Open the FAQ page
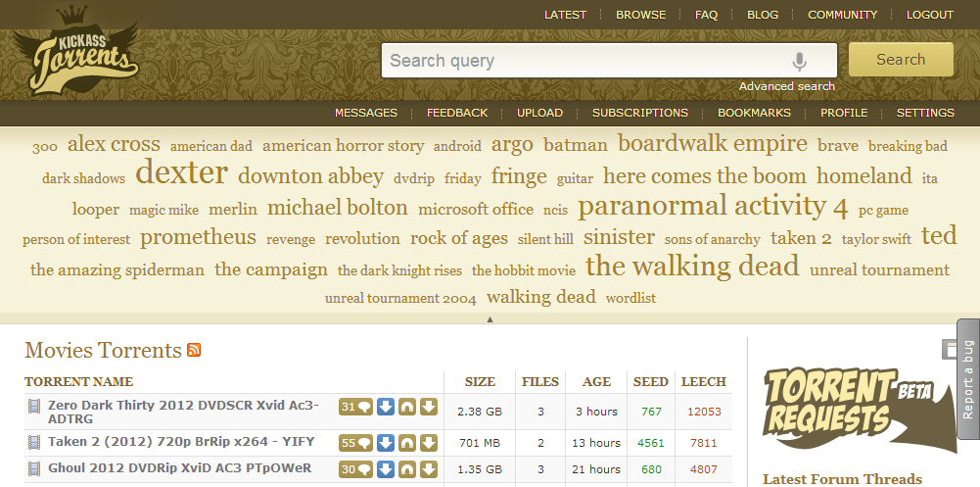 click(706, 15)
